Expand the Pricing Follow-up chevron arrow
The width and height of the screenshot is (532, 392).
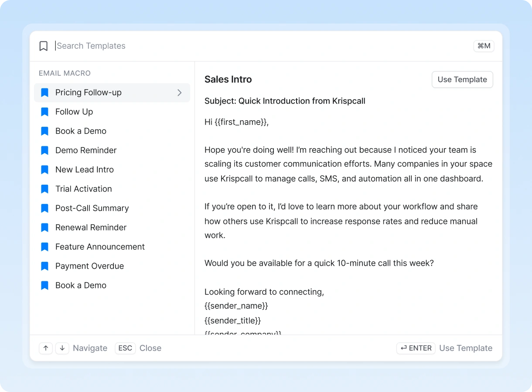point(179,93)
